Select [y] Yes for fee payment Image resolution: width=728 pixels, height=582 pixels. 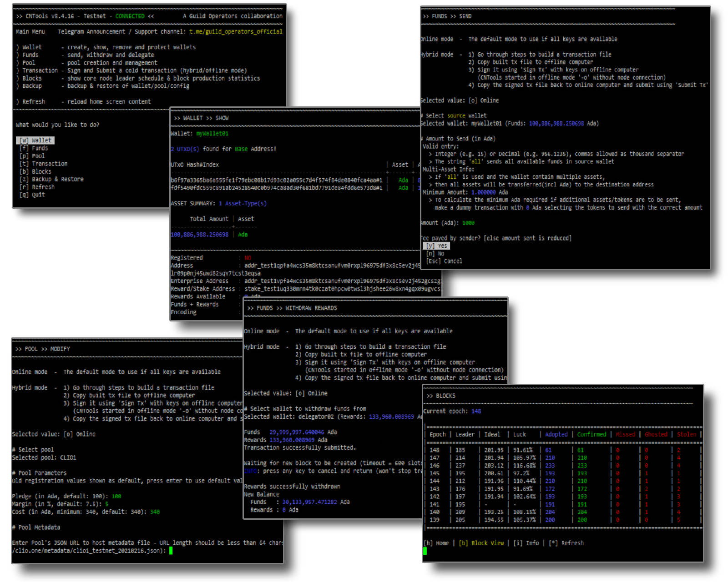437,246
